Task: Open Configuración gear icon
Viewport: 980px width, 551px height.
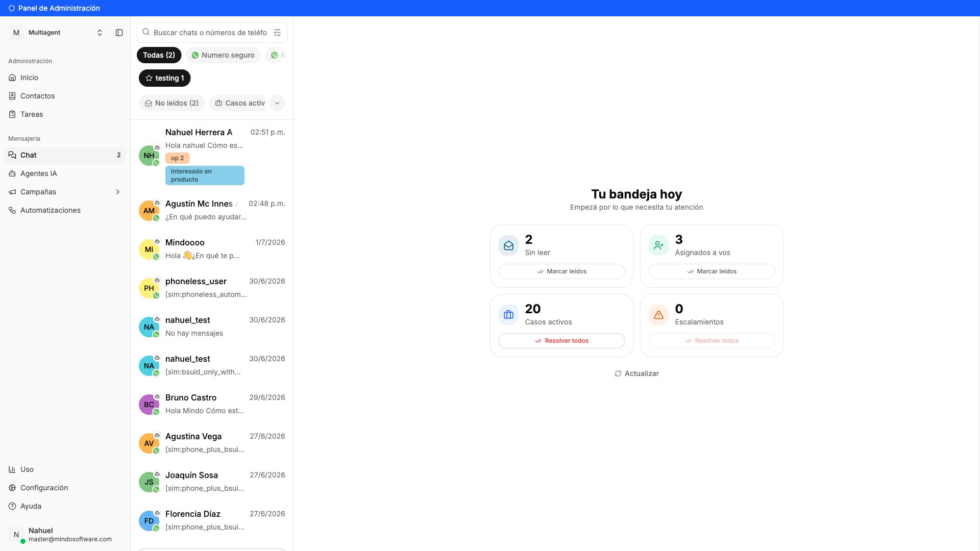Action: tap(12, 488)
